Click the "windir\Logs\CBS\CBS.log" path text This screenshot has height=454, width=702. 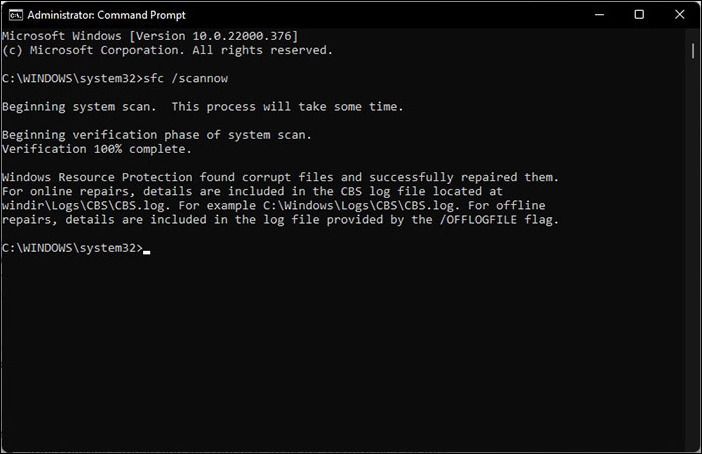(85, 205)
